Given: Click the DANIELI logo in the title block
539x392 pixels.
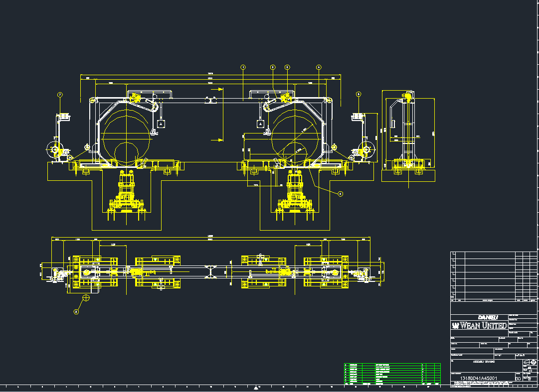Looking at the screenshot, I should point(488,317).
